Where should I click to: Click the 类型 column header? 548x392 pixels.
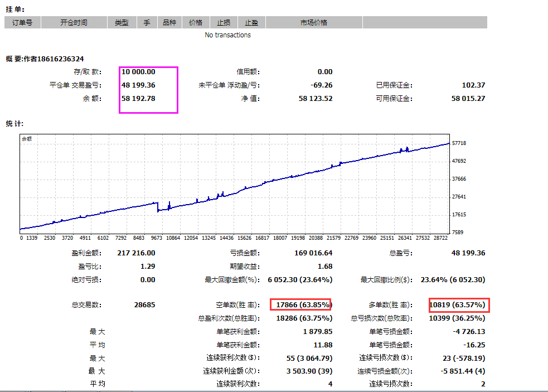pos(122,22)
